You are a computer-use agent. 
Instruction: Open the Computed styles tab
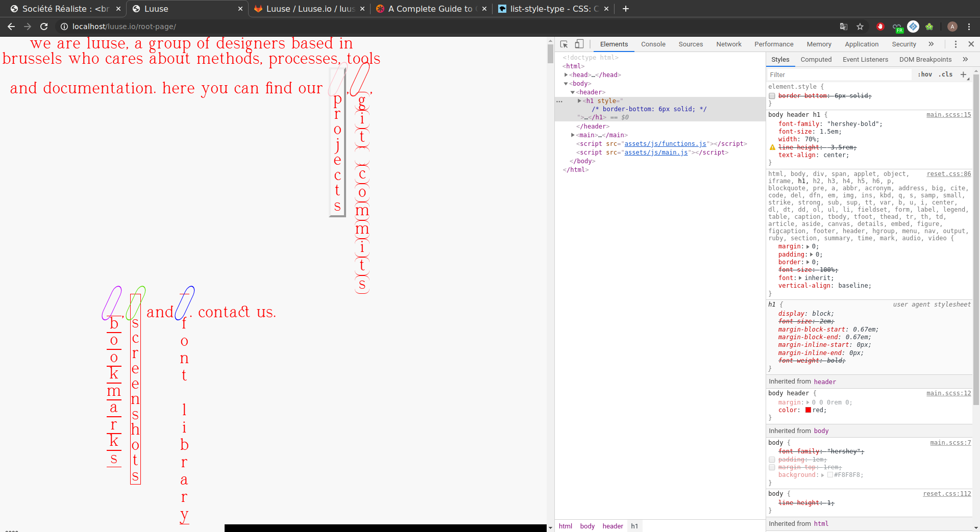tap(816, 60)
